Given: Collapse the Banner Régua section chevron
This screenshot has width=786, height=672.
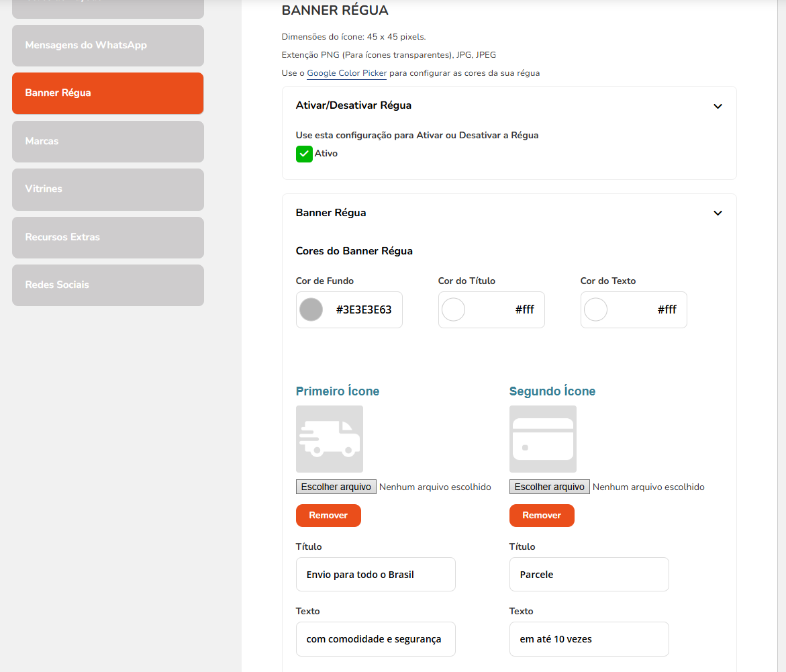Looking at the screenshot, I should 718,213.
